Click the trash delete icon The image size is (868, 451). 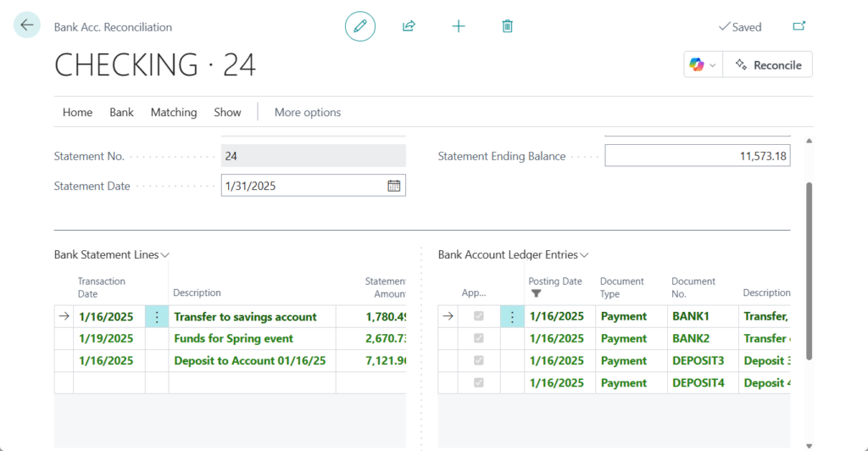[508, 26]
